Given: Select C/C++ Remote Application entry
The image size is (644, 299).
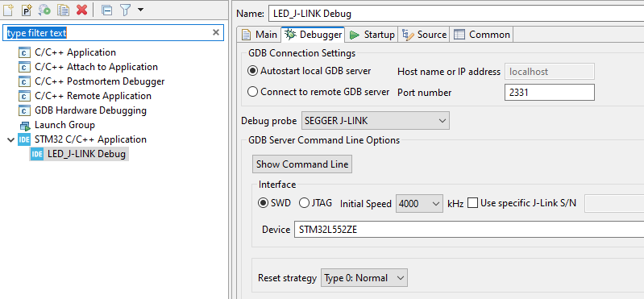Looking at the screenshot, I should coord(93,96).
